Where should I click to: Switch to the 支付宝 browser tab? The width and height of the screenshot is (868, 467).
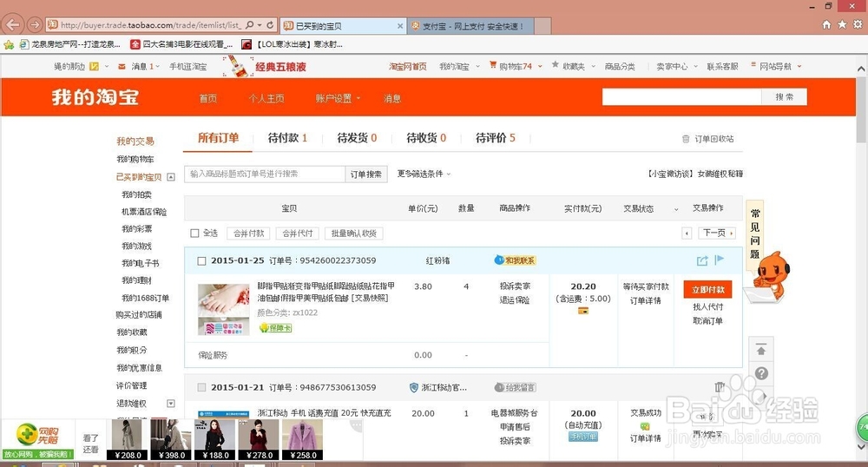tap(471, 26)
